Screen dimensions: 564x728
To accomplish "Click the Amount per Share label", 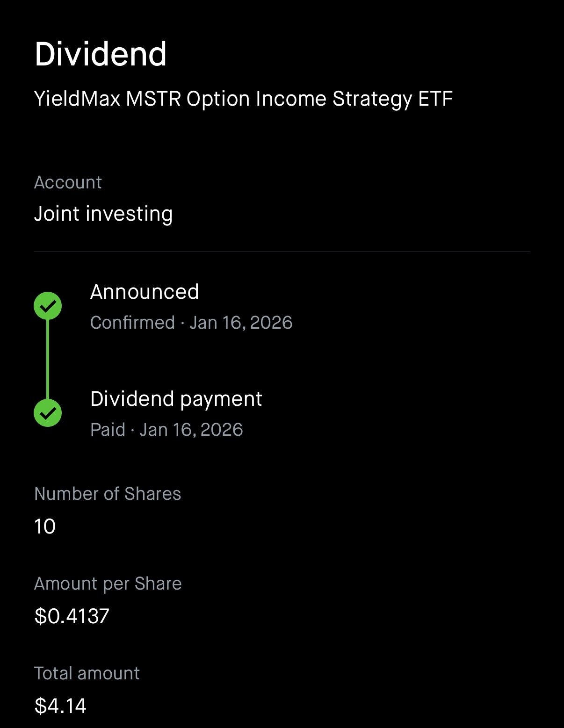I will (x=108, y=584).
